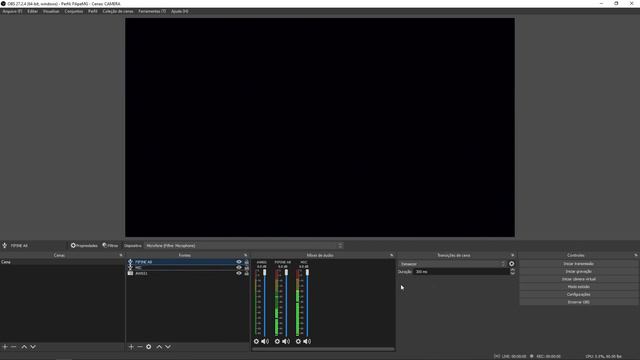Open settings gear of FIFINE A8 mixer channel
The image size is (640, 360).
click(277, 341)
